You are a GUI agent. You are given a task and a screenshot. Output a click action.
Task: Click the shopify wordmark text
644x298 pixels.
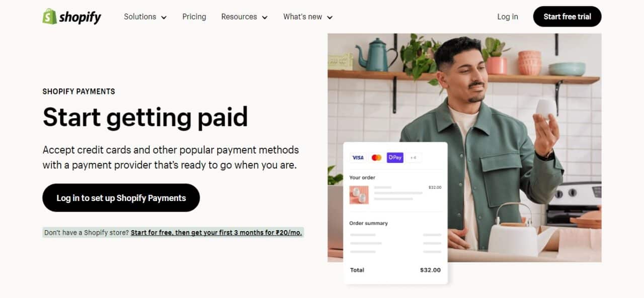click(80, 18)
